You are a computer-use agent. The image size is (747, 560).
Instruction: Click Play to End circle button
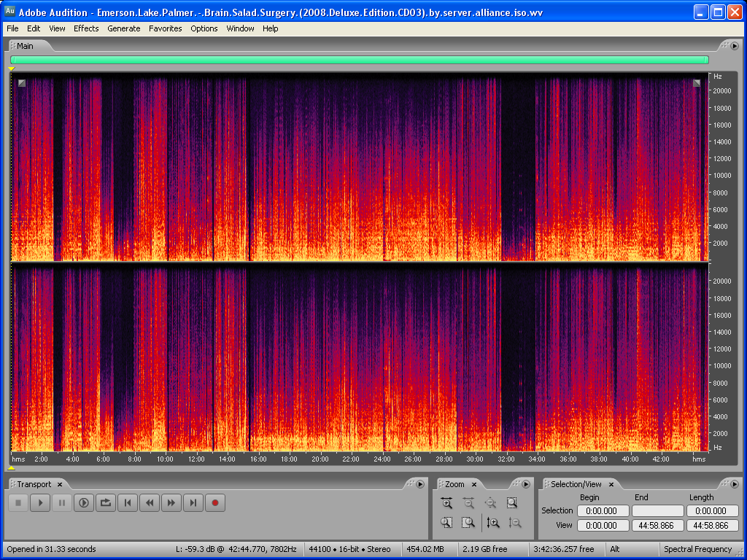pos(84,503)
